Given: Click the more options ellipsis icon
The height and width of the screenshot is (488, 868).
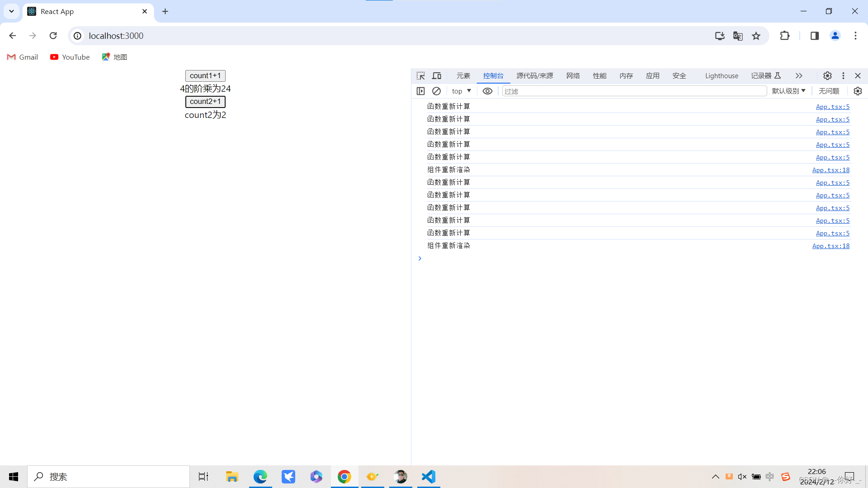Looking at the screenshot, I should point(843,75).
